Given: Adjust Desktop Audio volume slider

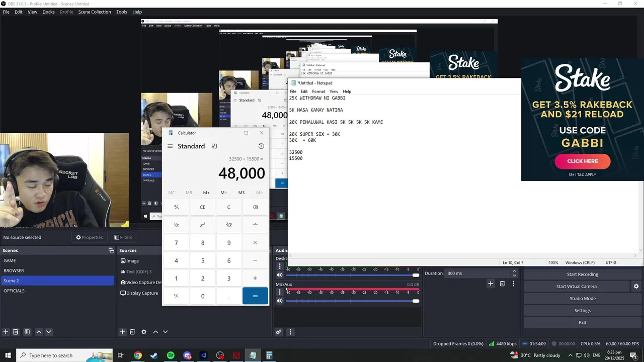Looking at the screenshot, I should click(352, 275).
